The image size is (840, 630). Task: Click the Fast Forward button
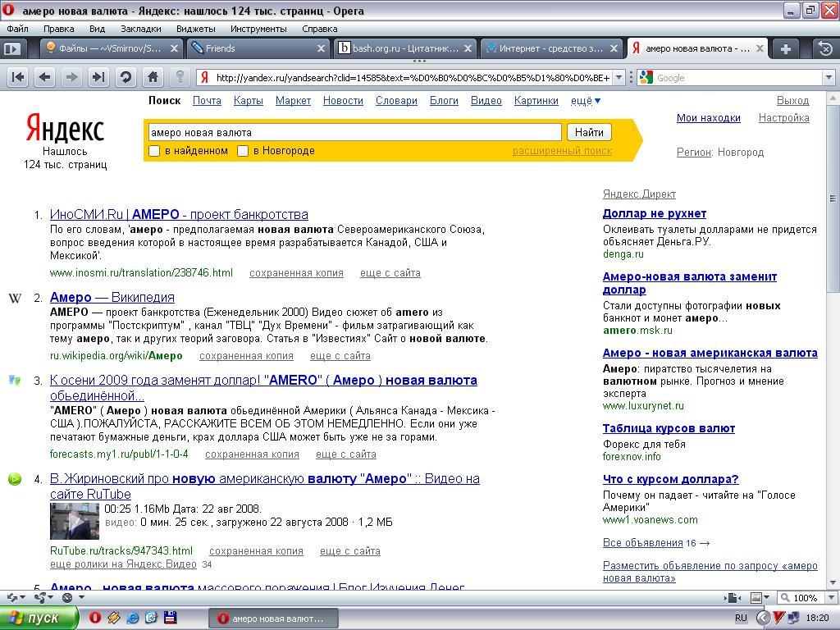click(x=98, y=78)
